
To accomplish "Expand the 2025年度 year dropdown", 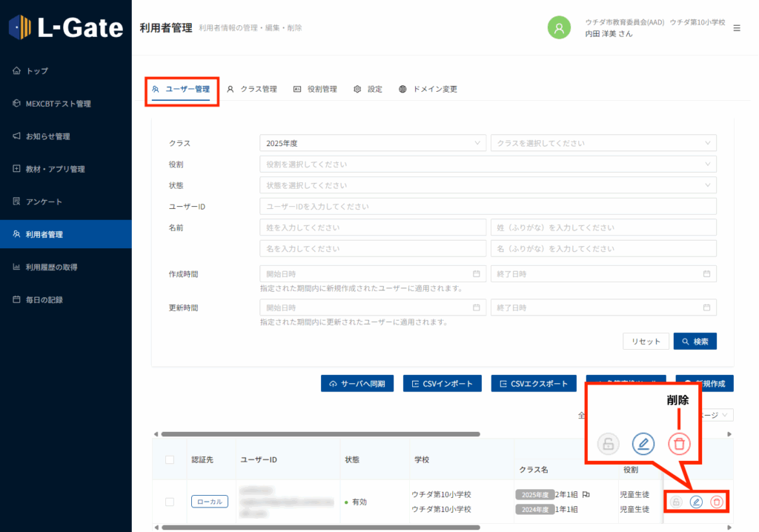I will coord(373,143).
